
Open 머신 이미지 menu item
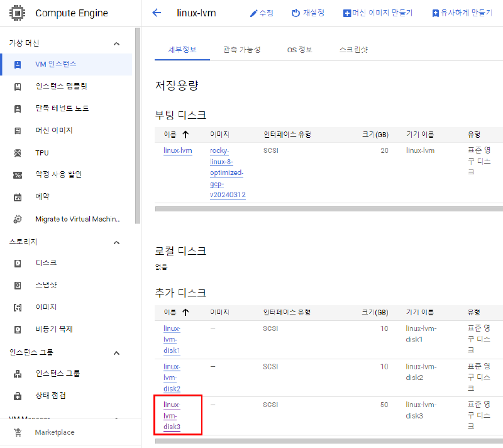click(54, 131)
